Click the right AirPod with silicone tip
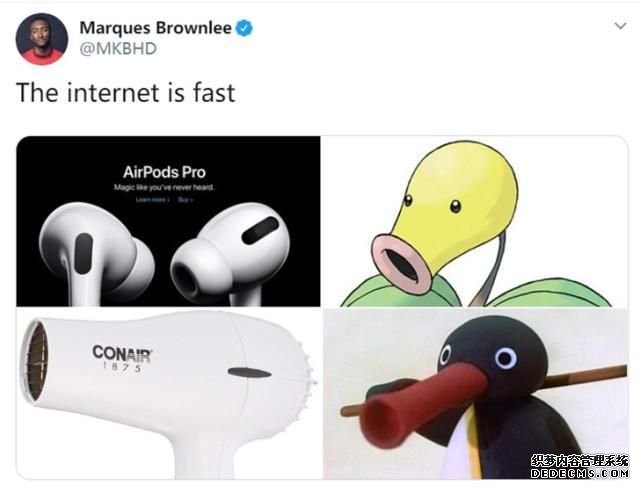 pyautogui.click(x=231, y=254)
